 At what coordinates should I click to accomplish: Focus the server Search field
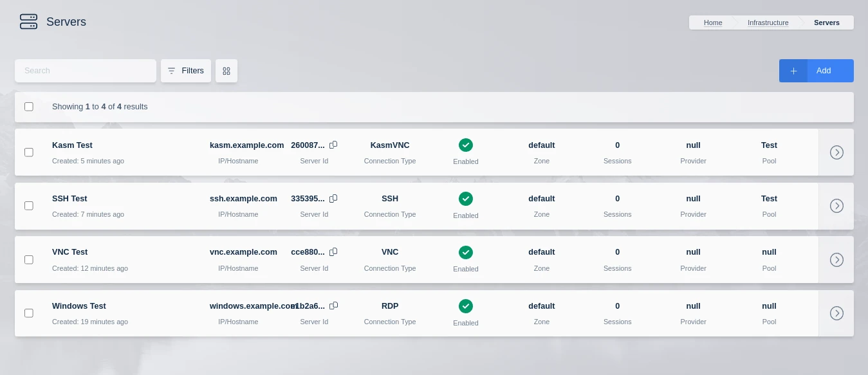[x=86, y=71]
